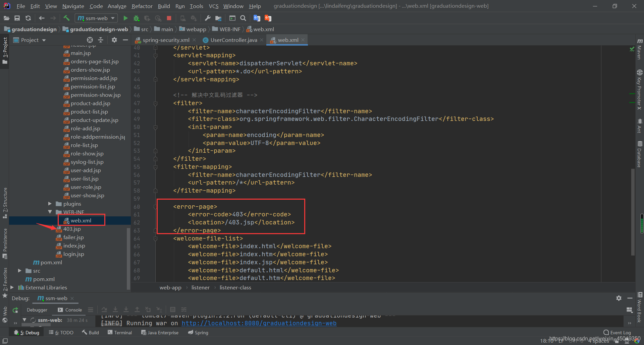Open the Refactor menu
644x345 pixels.
pos(142,6)
